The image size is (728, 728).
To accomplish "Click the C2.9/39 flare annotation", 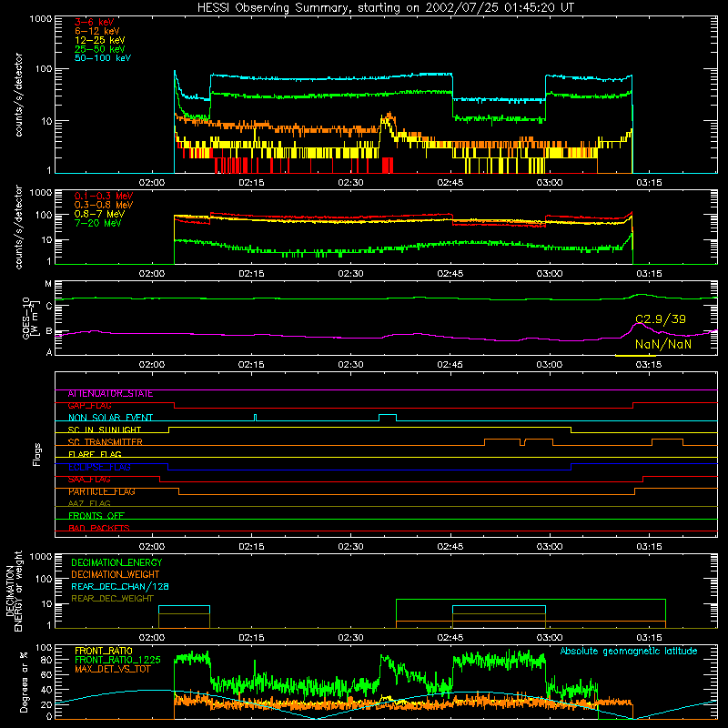I will tap(661, 319).
